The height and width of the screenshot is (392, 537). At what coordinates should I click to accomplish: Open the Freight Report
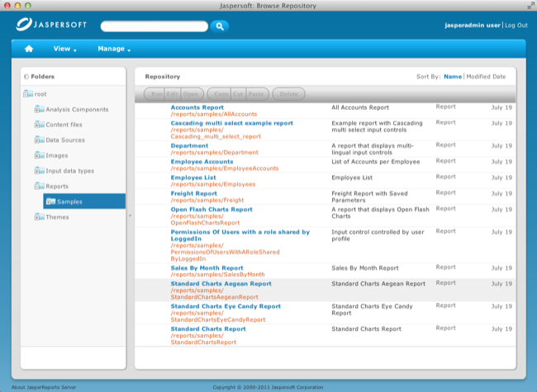pyautogui.click(x=194, y=194)
